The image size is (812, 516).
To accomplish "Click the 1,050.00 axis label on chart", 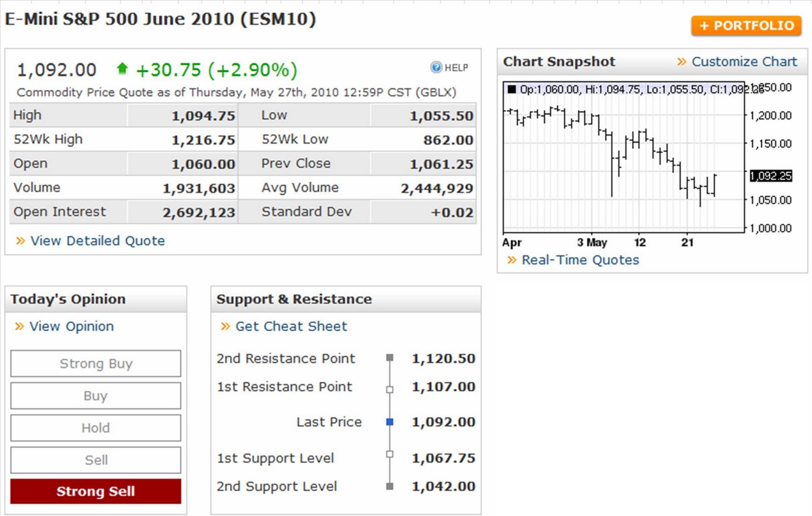I will pyautogui.click(x=771, y=200).
